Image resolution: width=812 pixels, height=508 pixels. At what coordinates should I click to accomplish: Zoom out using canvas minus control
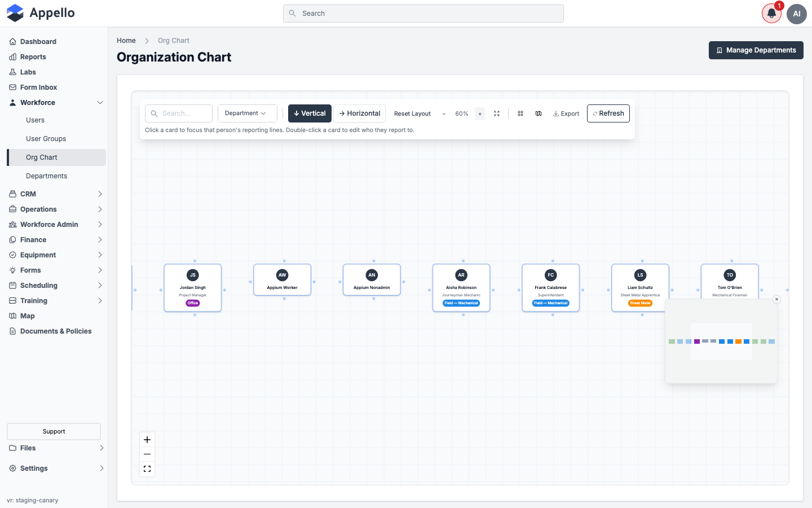pyautogui.click(x=147, y=454)
